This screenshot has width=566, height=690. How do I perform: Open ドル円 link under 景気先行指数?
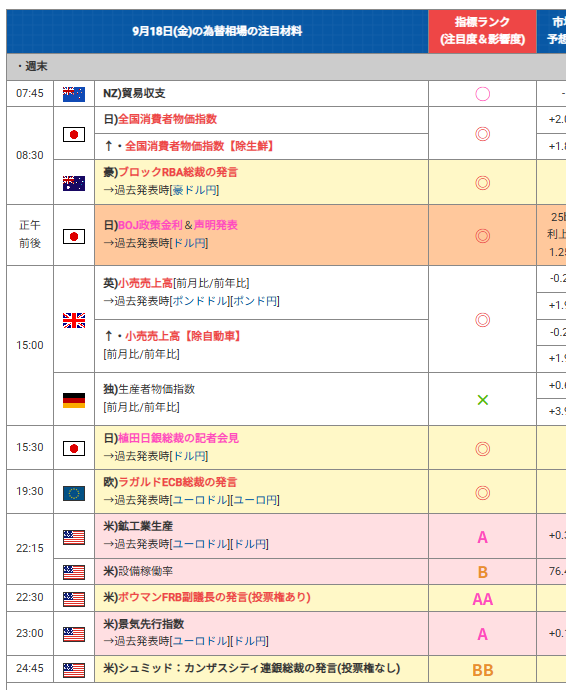(x=249, y=641)
